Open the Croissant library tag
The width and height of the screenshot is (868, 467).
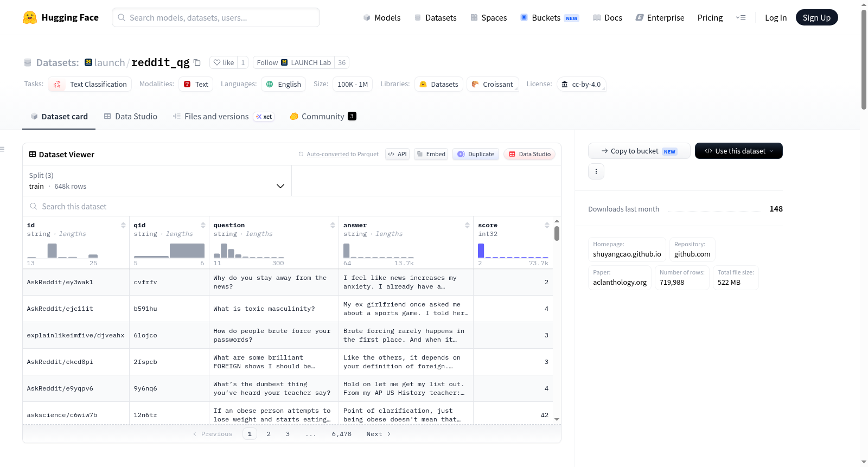pos(493,84)
